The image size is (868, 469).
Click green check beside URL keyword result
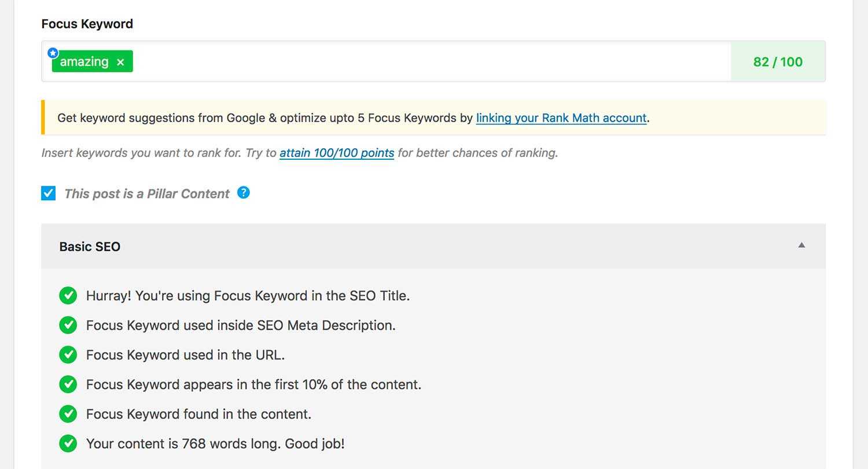tap(68, 354)
